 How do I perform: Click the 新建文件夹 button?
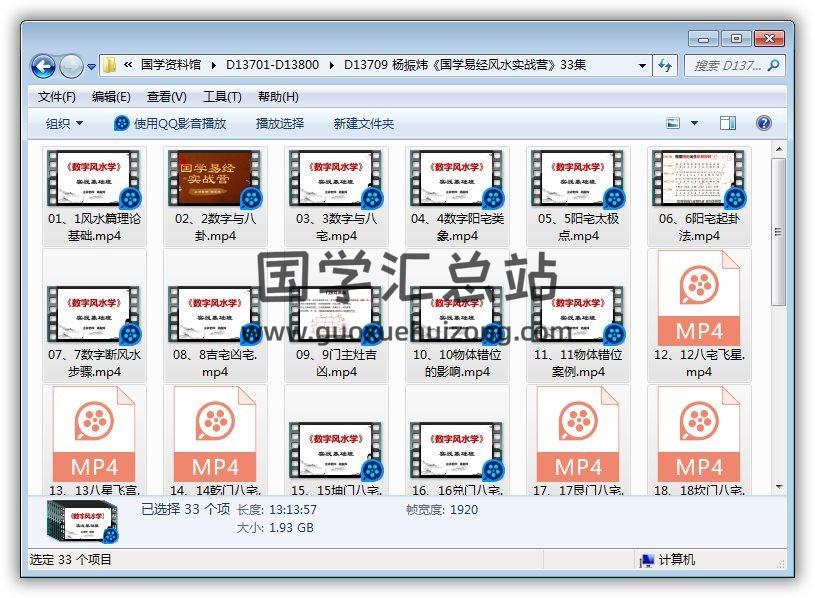pos(364,123)
